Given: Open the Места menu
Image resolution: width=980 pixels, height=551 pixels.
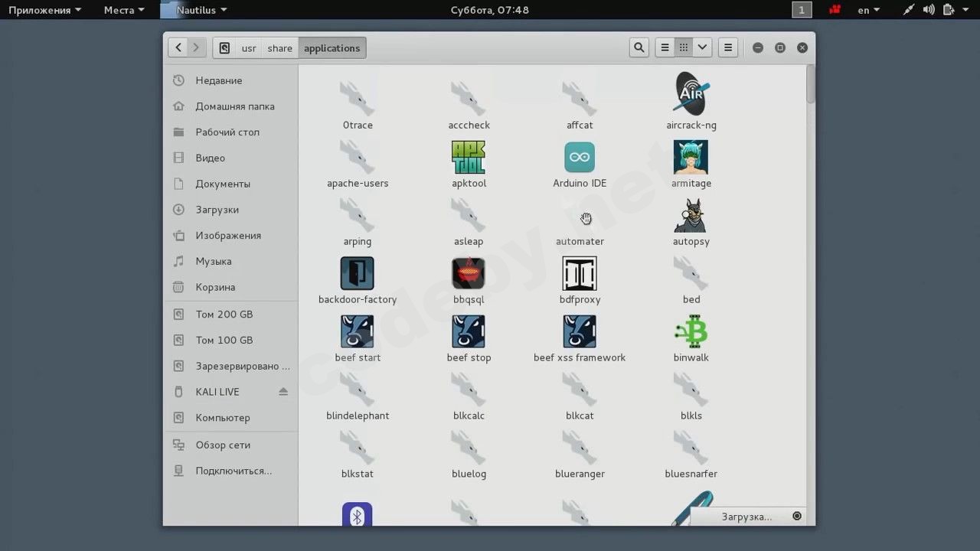Looking at the screenshot, I should click(123, 10).
